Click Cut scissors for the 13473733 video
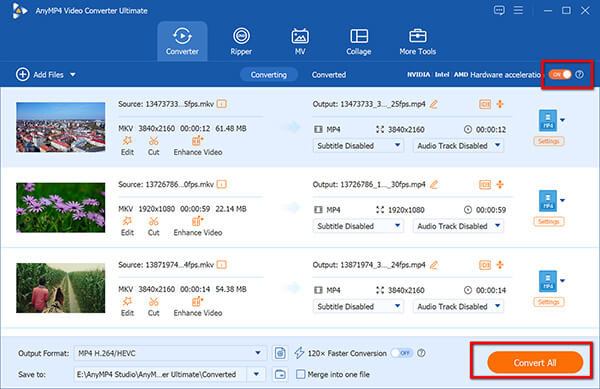 coord(153,145)
